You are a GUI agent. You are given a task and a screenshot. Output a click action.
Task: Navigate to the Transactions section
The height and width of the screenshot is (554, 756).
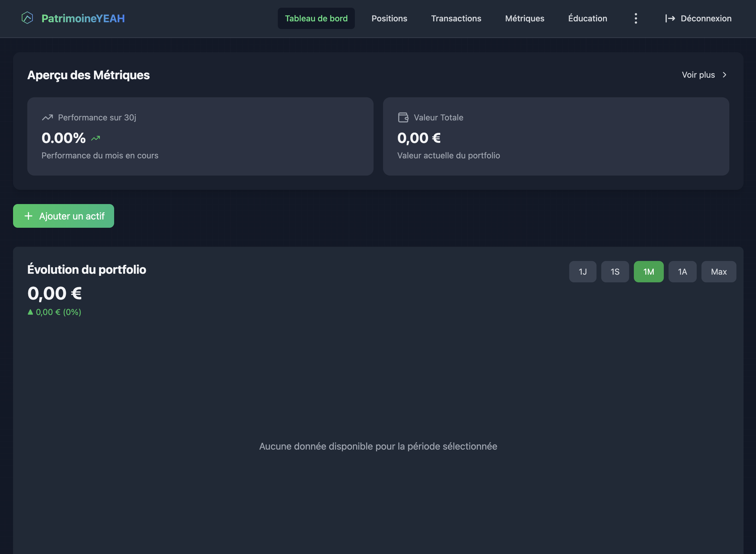tap(456, 18)
